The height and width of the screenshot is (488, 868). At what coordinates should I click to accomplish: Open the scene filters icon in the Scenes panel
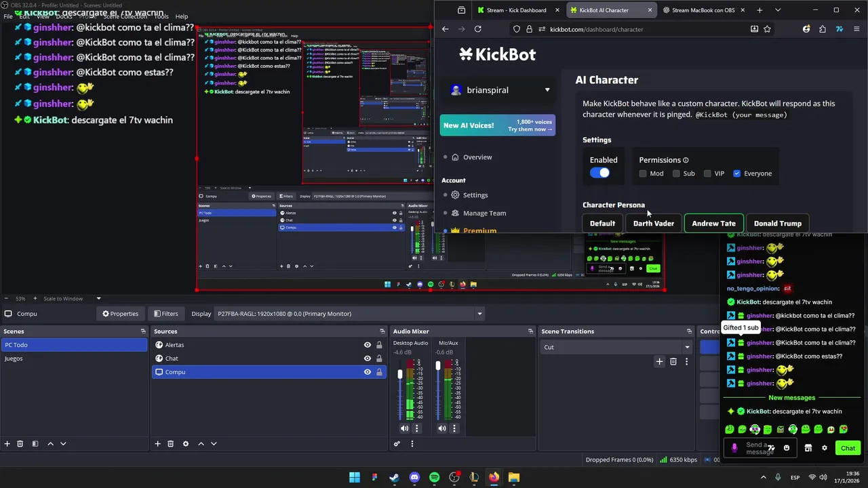(35, 444)
